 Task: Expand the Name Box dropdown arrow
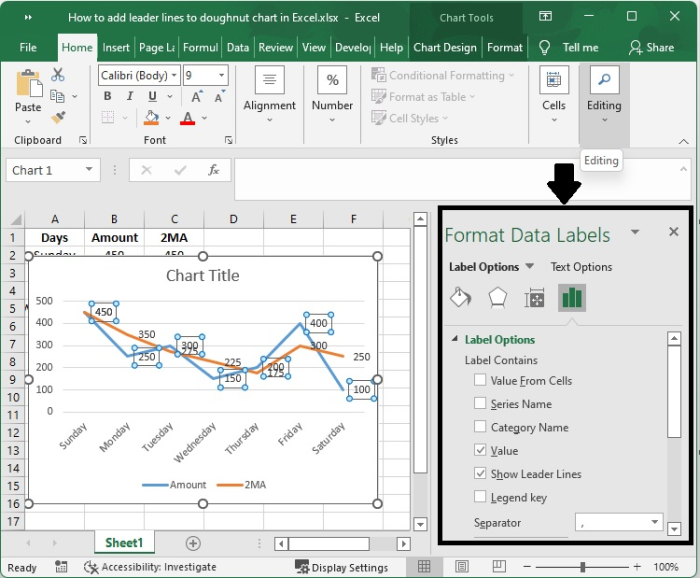pyautogui.click(x=89, y=169)
